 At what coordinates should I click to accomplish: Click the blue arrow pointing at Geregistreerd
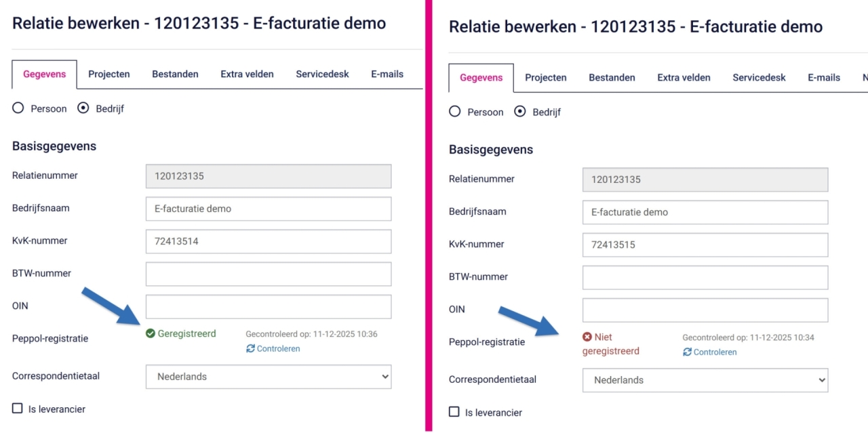pos(112,306)
